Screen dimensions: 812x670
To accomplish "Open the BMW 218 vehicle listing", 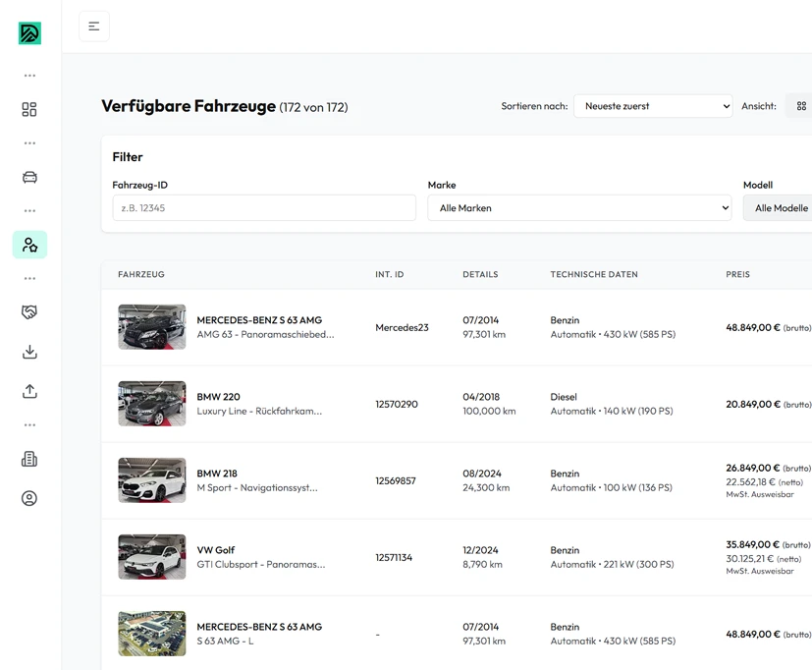I will click(x=217, y=474).
